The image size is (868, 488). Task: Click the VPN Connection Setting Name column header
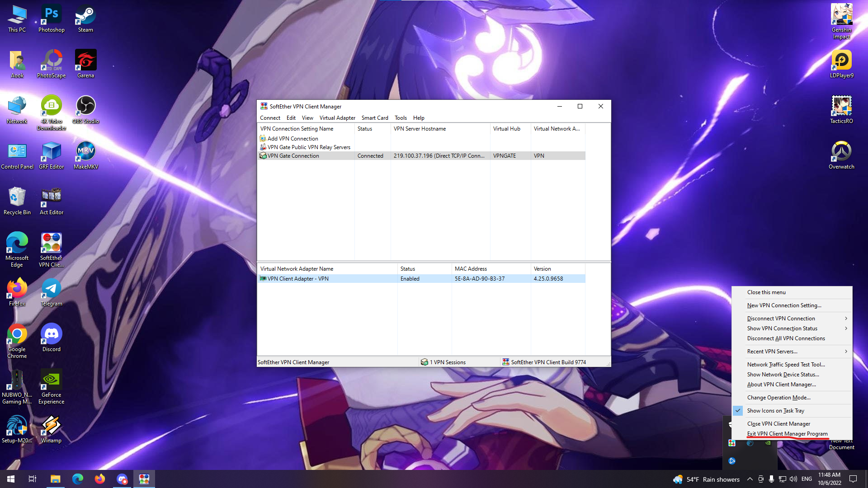point(306,129)
